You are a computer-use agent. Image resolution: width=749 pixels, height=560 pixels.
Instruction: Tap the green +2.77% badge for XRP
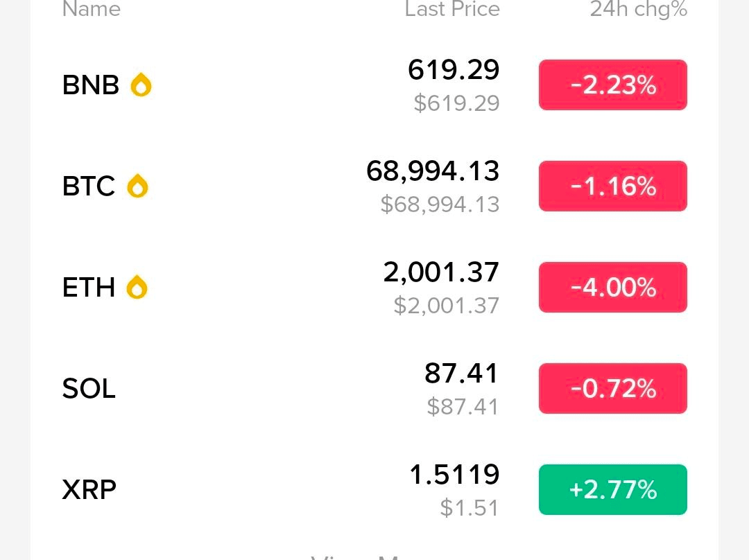pos(612,489)
